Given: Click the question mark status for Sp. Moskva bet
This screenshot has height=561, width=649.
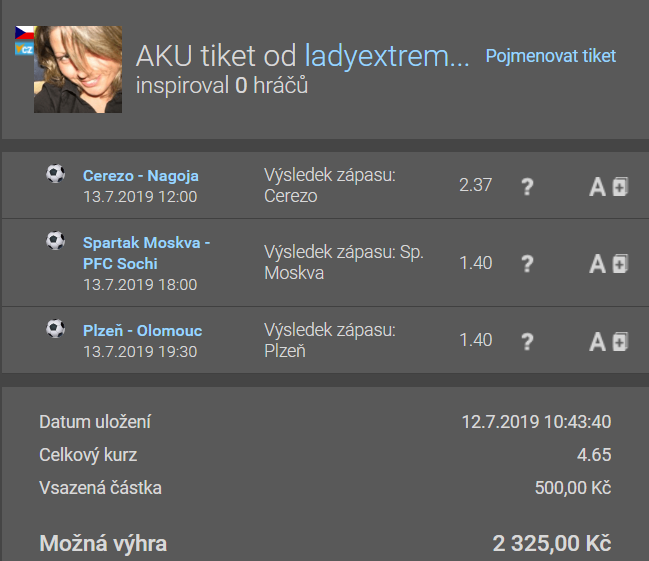Looking at the screenshot, I should (527, 264).
